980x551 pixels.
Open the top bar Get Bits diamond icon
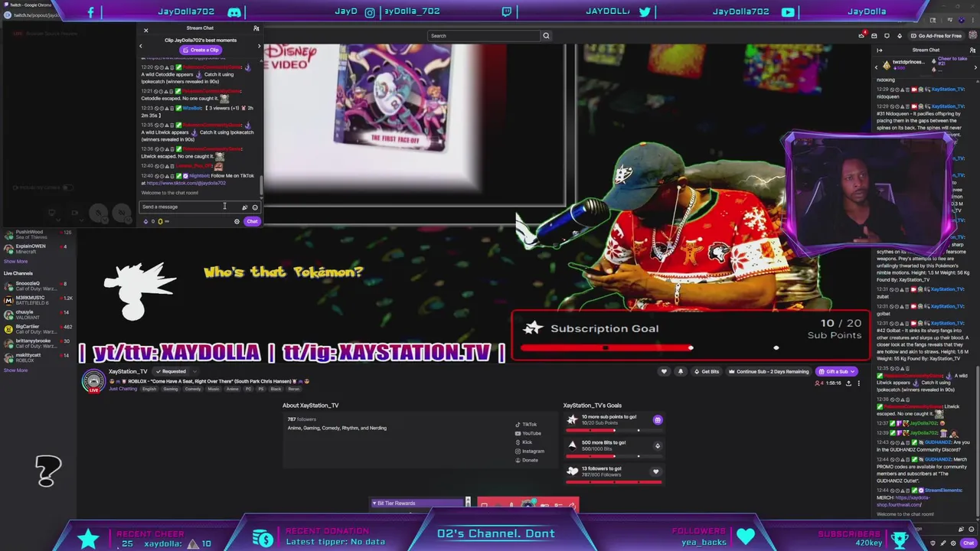click(900, 36)
